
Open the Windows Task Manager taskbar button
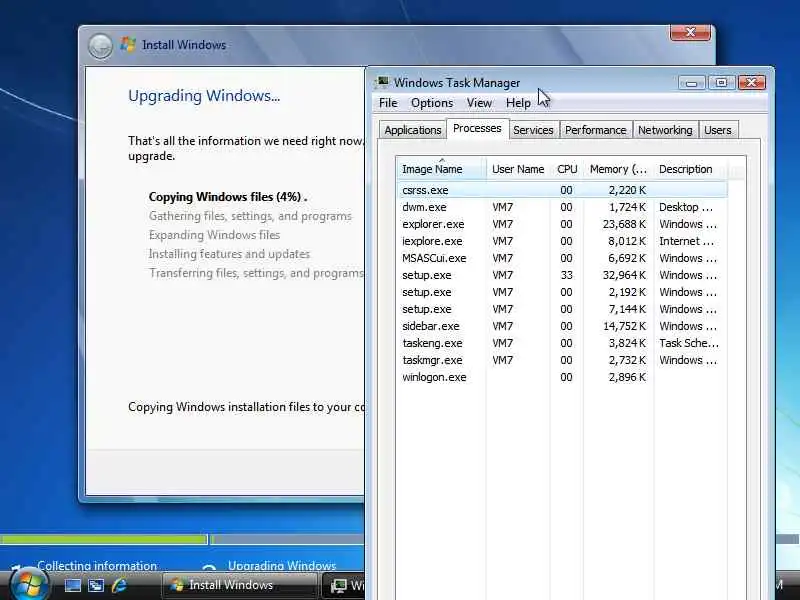click(344, 585)
